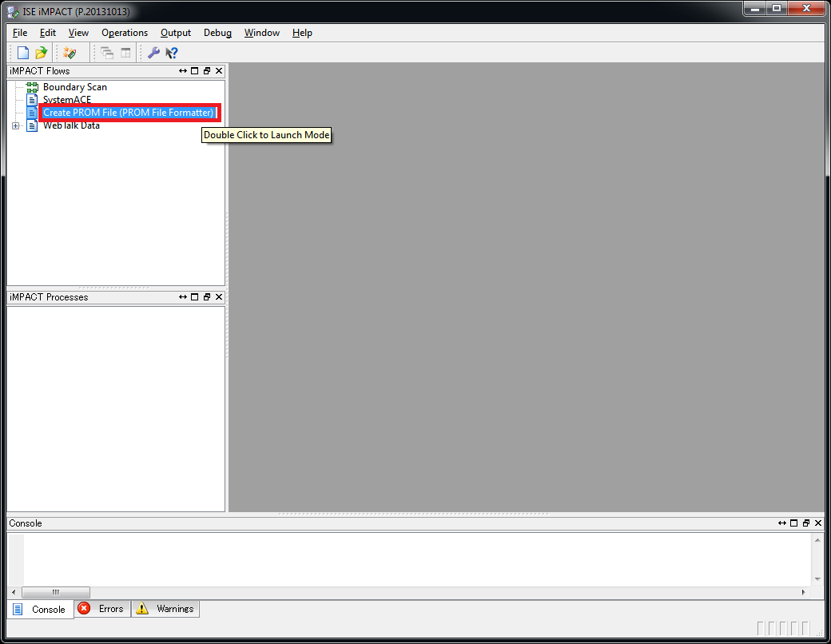Click inside the Console output area
This screenshot has width=831, height=644.
(418, 559)
